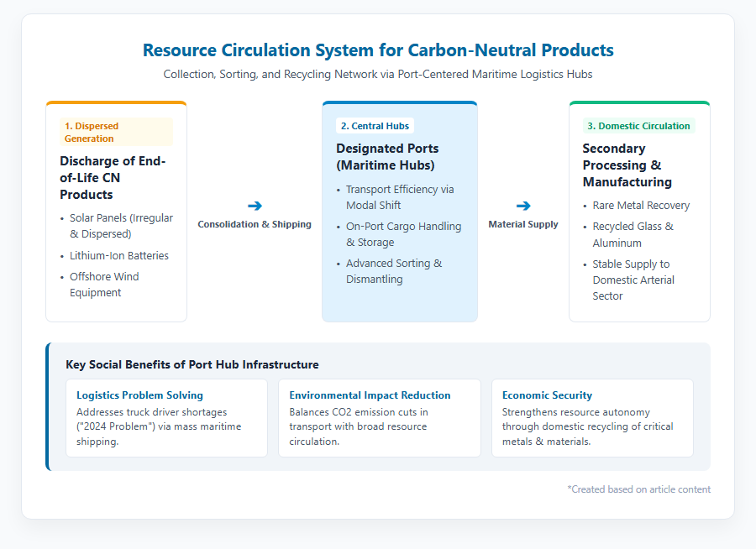Click the "*Created based on article content" footnote
The image size is (756, 549).
click(x=639, y=489)
